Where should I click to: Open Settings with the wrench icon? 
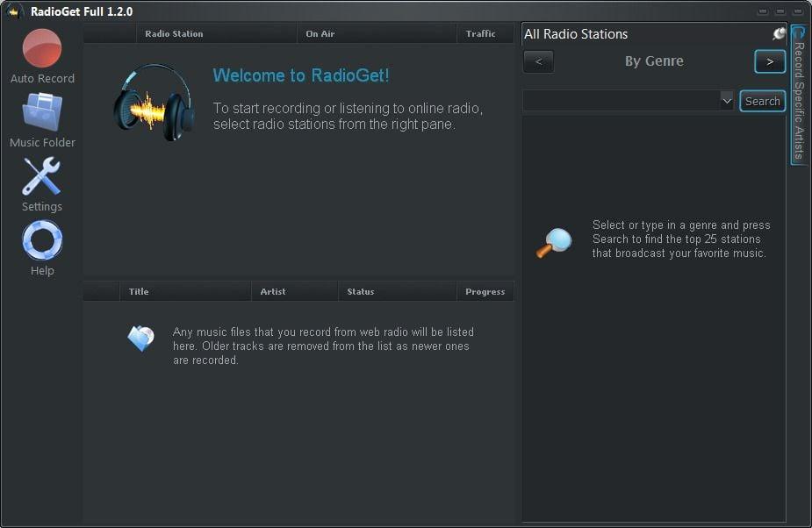pos(42,176)
